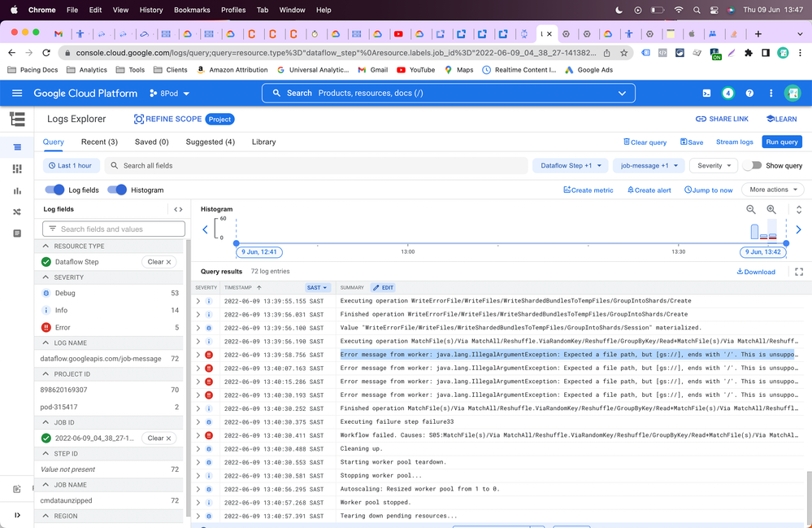Open the help question mark icon
812x528 pixels.
pyautogui.click(x=749, y=94)
